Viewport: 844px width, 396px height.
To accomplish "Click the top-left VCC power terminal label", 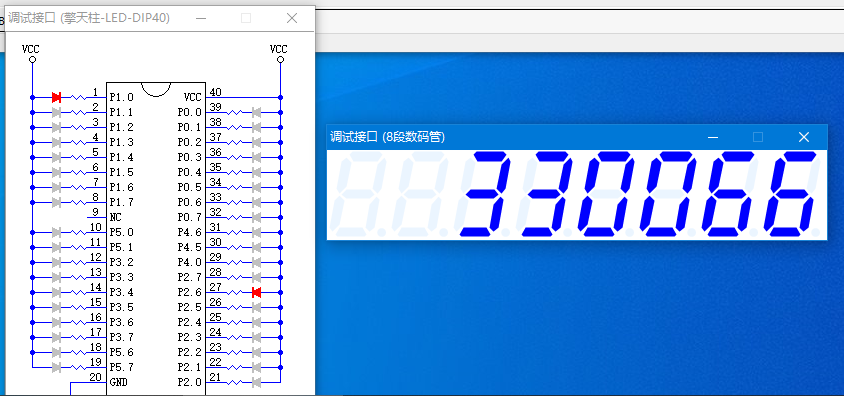I will pos(31,49).
